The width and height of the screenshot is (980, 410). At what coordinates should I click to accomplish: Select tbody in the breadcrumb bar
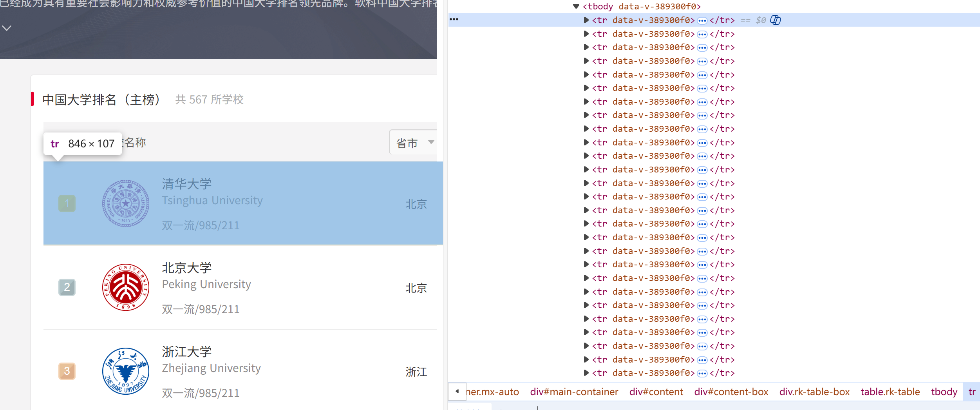(x=944, y=392)
